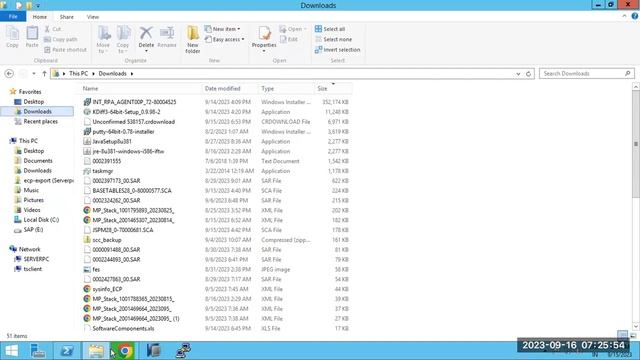This screenshot has height=360, width=640.
Task: Click the Copy icon in the Clipboard group
Action: pyautogui.click(x=12, y=37)
